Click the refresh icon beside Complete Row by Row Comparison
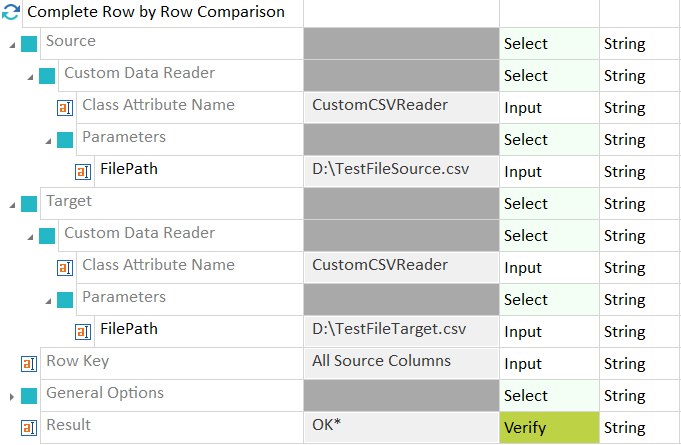 pos(11,13)
